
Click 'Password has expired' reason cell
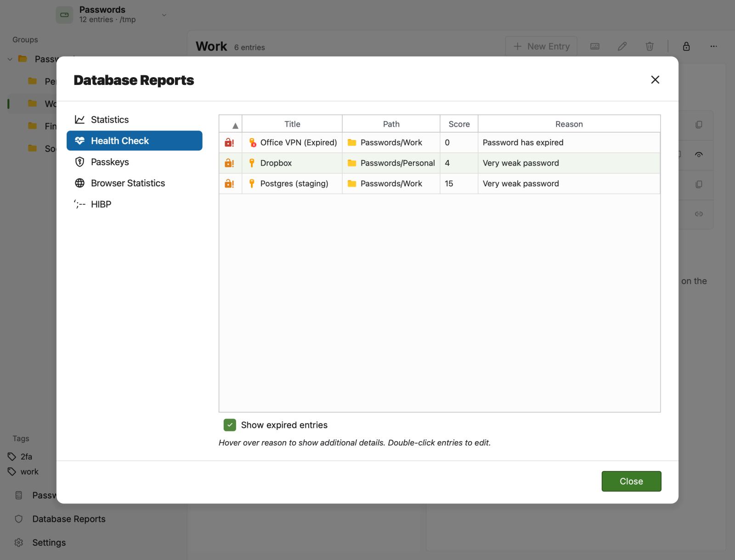(569, 142)
